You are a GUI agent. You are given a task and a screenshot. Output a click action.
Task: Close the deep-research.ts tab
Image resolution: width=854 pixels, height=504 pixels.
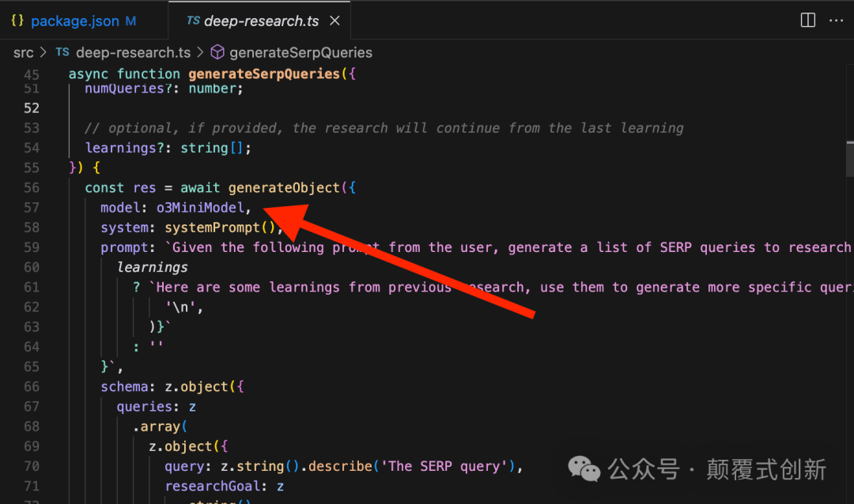pos(335,21)
